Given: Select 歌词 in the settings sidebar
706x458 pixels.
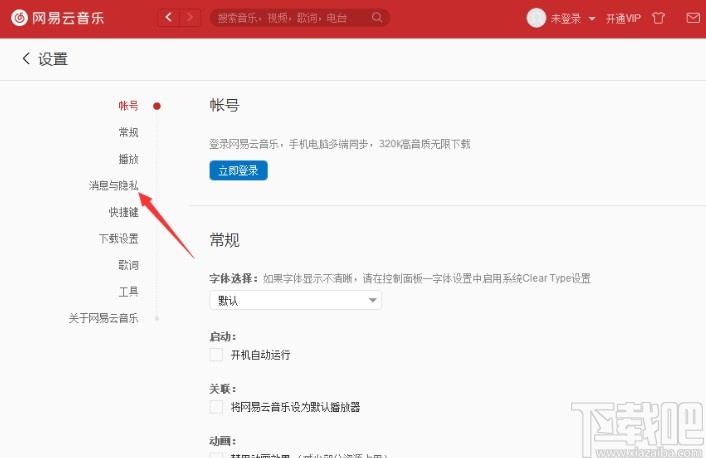Looking at the screenshot, I should [x=128, y=265].
